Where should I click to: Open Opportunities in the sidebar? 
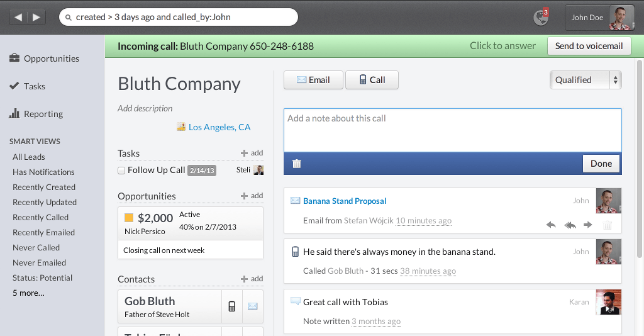pyautogui.click(x=52, y=59)
